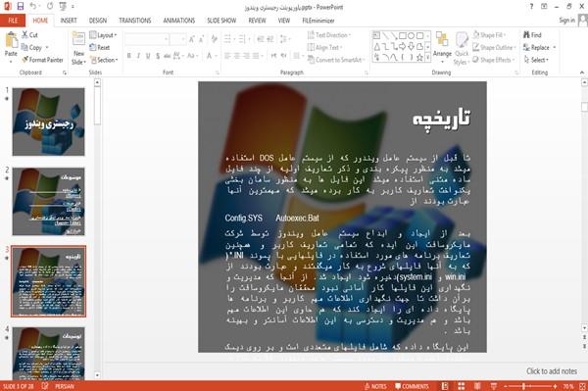The height and width of the screenshot is (391, 588).
Task: Toggle Underline formatting
Action: click(x=148, y=56)
